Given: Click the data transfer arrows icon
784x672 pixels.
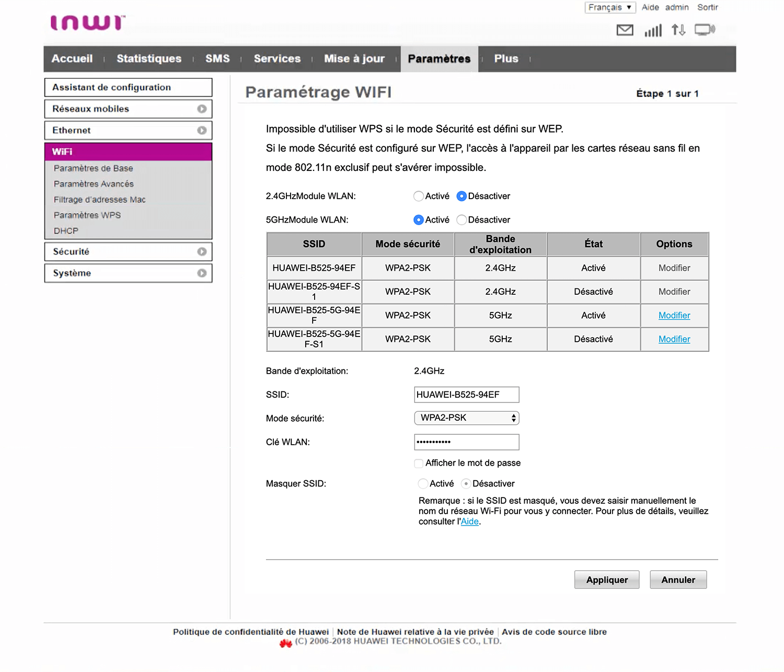Looking at the screenshot, I should (x=678, y=30).
